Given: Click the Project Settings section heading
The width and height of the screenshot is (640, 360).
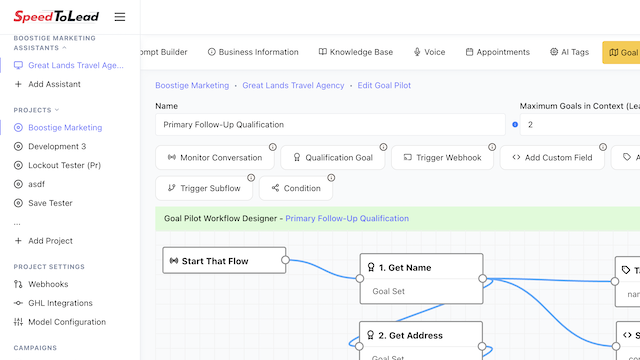Looking at the screenshot, I should coord(49,267).
